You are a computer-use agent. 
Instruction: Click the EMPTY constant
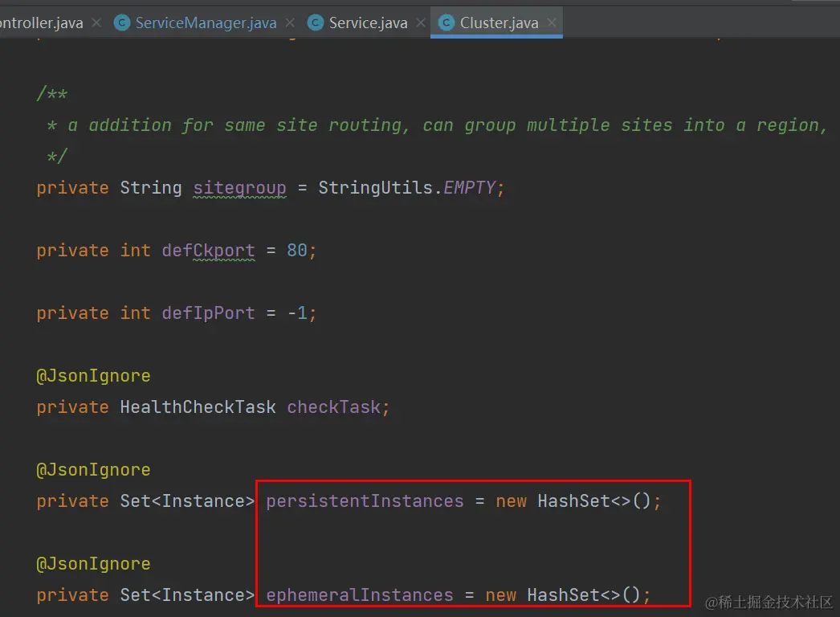(469, 188)
